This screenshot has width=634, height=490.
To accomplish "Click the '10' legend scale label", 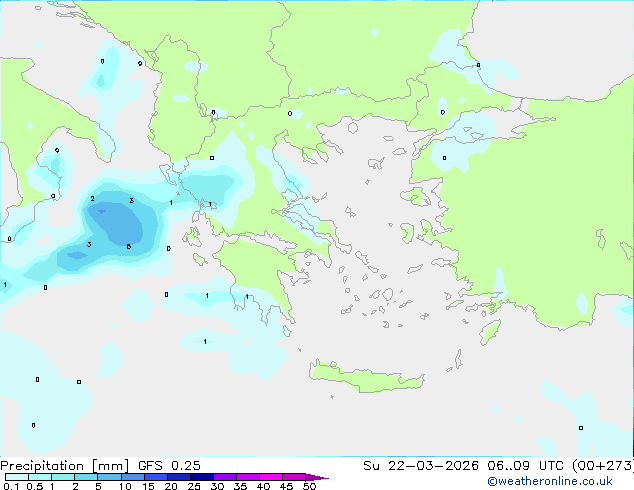I will click(125, 486).
